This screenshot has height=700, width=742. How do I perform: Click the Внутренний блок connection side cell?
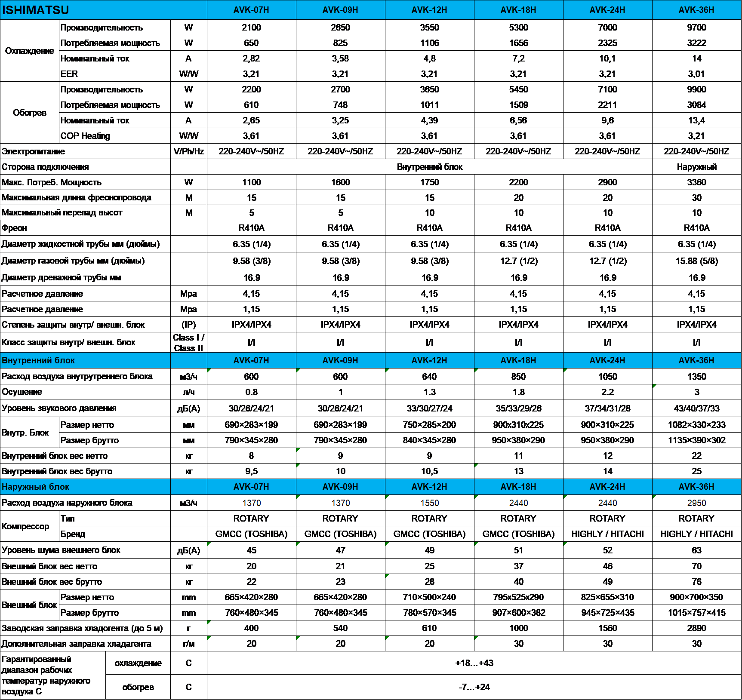[x=429, y=167]
